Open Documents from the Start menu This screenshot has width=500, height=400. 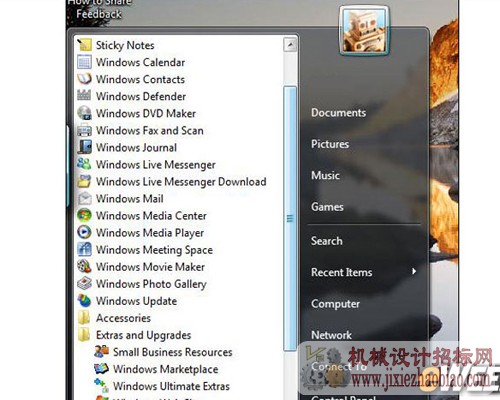click(x=338, y=112)
